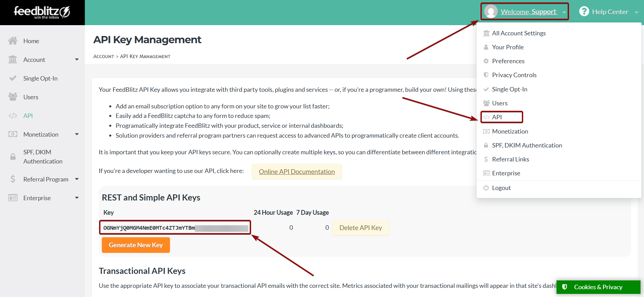Screen dimensions: 644x297
Task: Click the Welcome, Support link
Action: click(x=529, y=12)
